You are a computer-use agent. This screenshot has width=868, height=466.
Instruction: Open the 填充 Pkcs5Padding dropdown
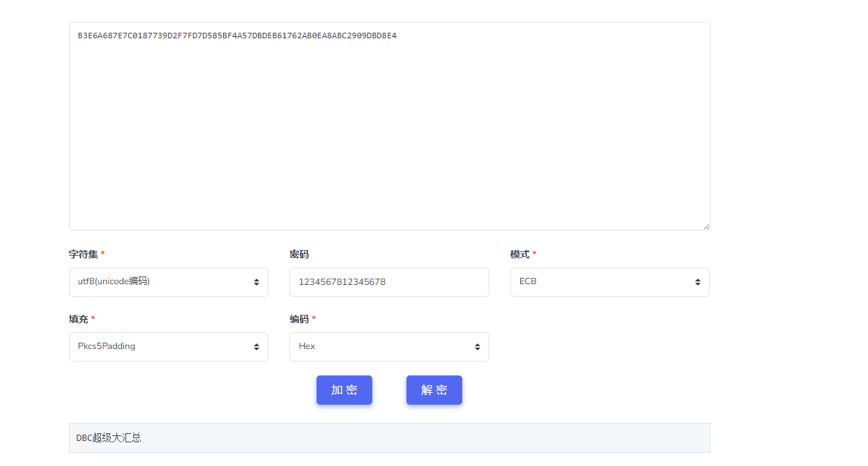(169, 347)
